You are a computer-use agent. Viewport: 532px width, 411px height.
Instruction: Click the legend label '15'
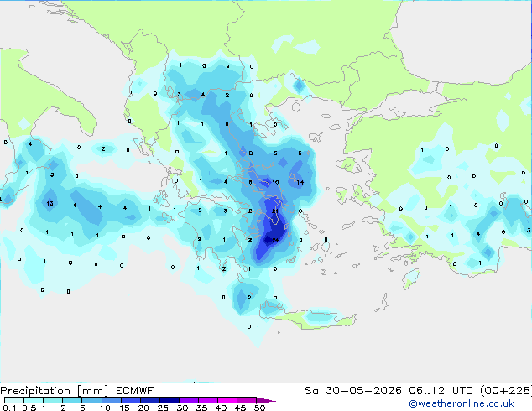point(124,408)
